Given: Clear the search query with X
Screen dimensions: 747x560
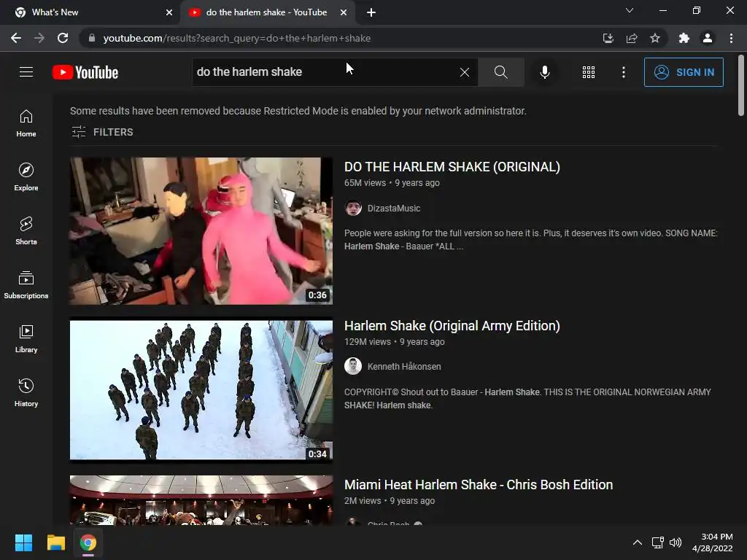Looking at the screenshot, I should tap(465, 72).
